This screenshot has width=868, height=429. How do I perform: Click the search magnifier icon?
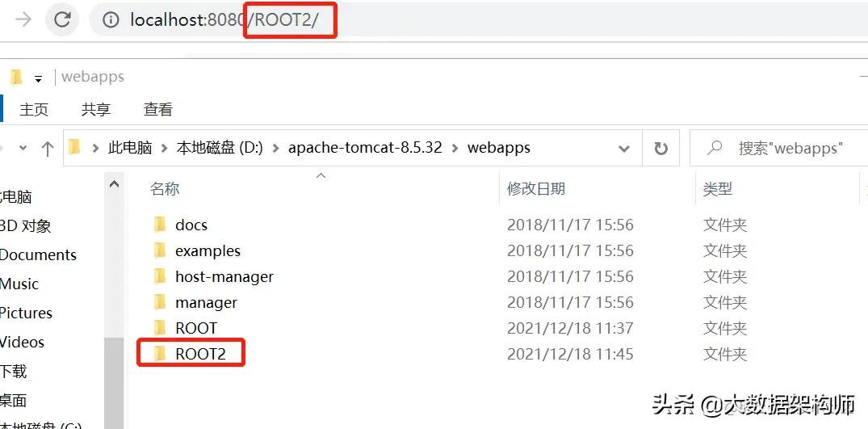coord(714,149)
